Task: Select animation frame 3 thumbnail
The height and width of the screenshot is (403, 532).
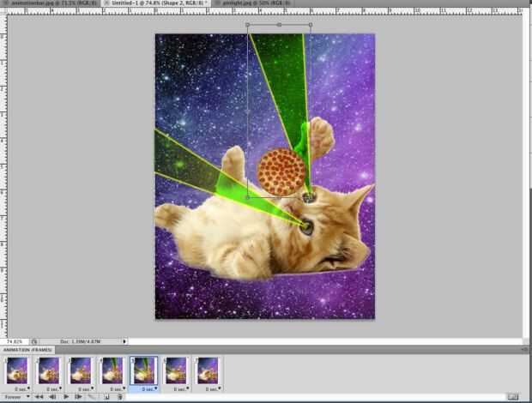Action: (x=81, y=370)
